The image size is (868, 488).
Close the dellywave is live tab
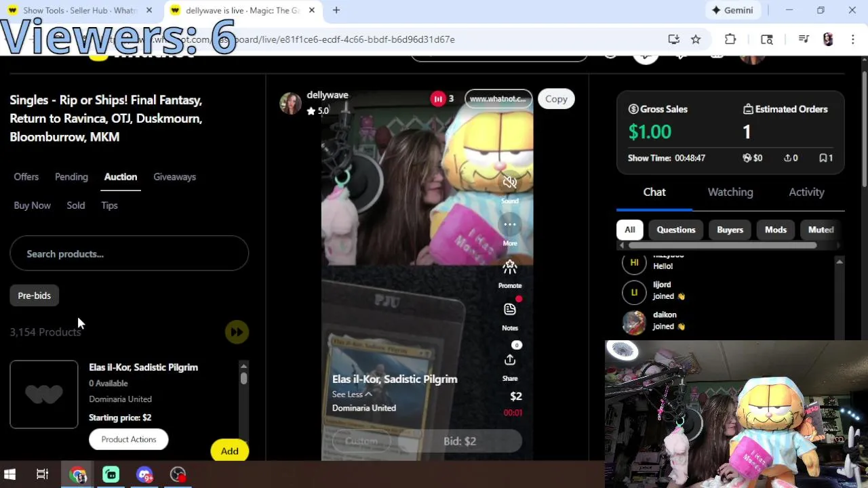click(x=312, y=10)
